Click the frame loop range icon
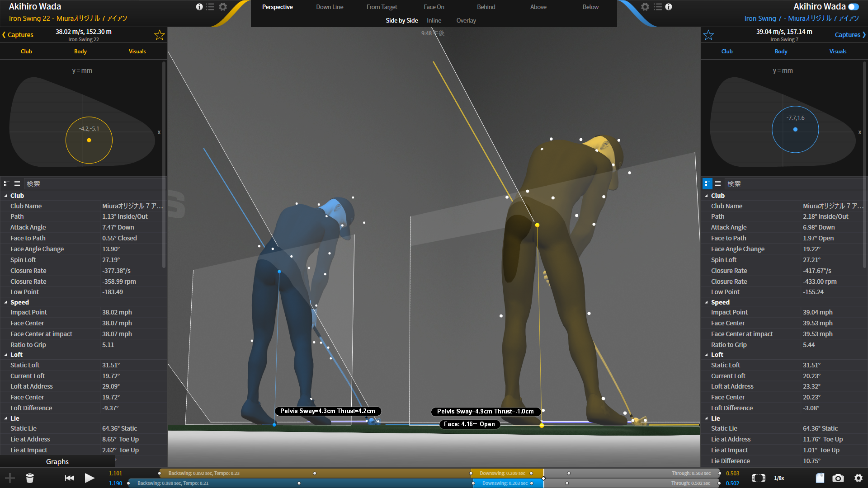This screenshot has height=488, width=868. [758, 478]
